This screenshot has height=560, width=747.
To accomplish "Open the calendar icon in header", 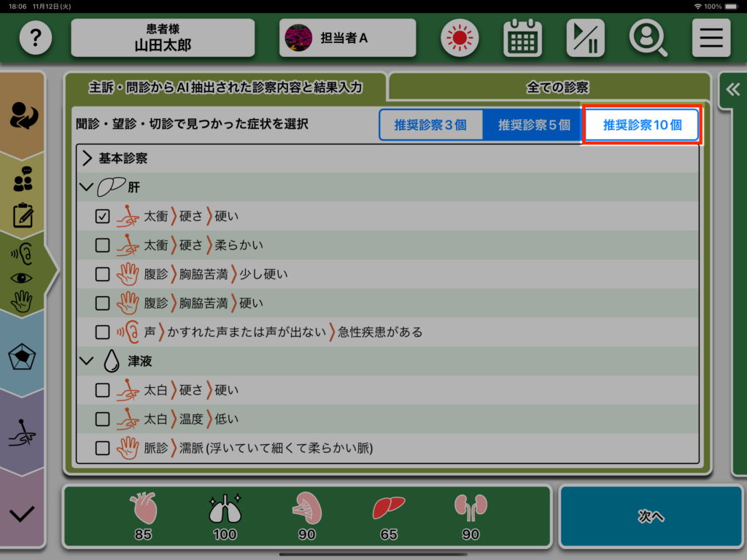I will [522, 38].
